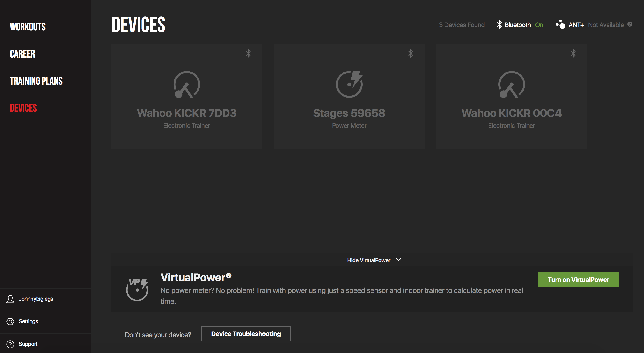This screenshot has width=644, height=353.
Task: Collapse VirtualPower using the chevron arrow
Action: pyautogui.click(x=398, y=260)
